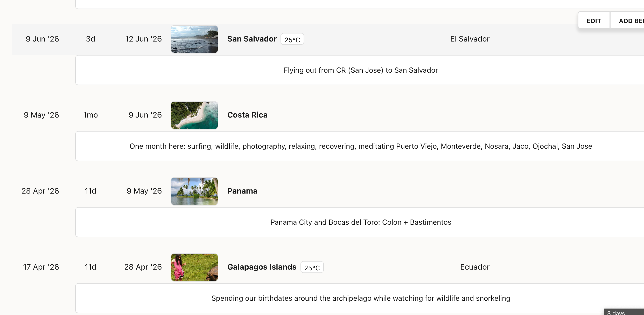Viewport: 644px width, 315px height.
Task: Click the 1mo duration for Costa Rica
Action: tap(90, 115)
